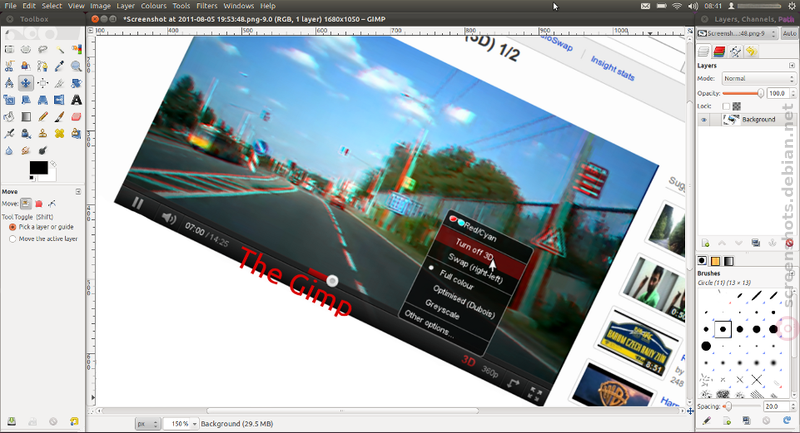The image size is (800, 433).
Task: Open the Colours menu
Action: (x=154, y=6)
